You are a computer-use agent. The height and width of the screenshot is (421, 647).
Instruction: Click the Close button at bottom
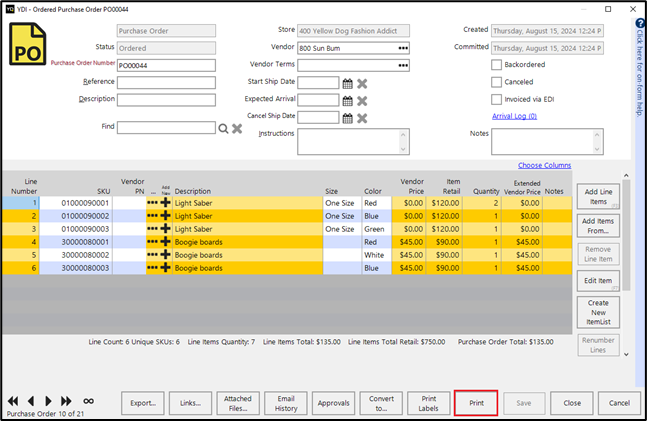click(x=572, y=403)
